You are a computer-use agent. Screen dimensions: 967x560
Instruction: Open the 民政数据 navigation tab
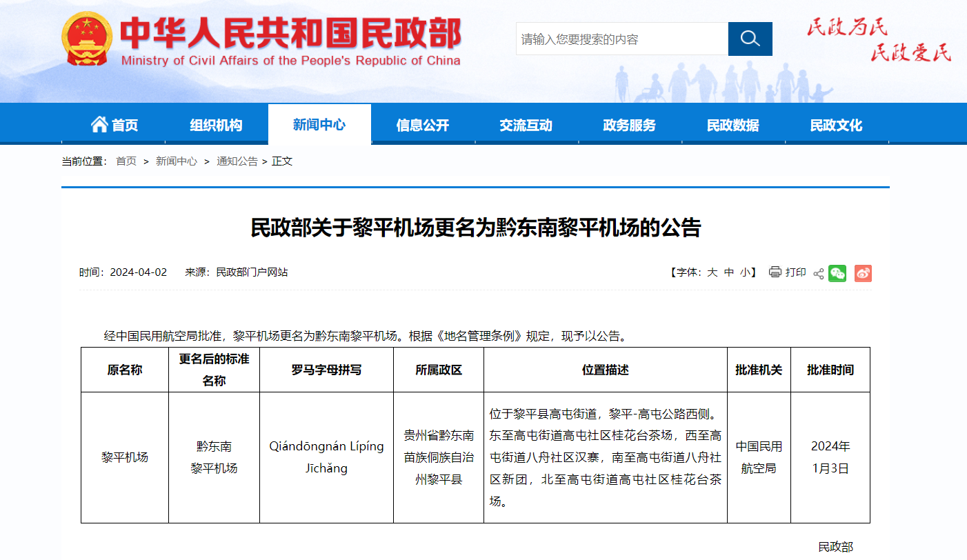coord(733,125)
